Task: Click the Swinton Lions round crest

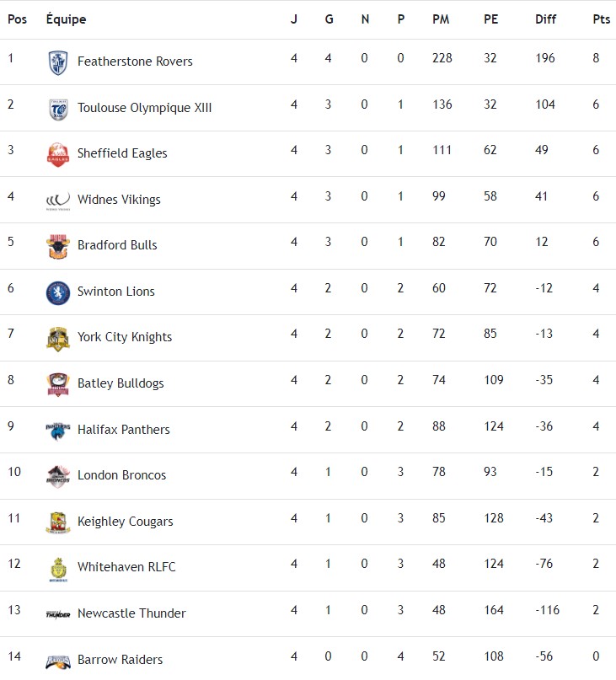Action: point(58,292)
